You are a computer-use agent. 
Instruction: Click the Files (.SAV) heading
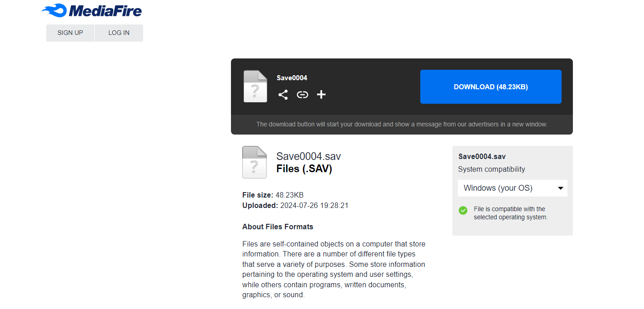click(304, 169)
